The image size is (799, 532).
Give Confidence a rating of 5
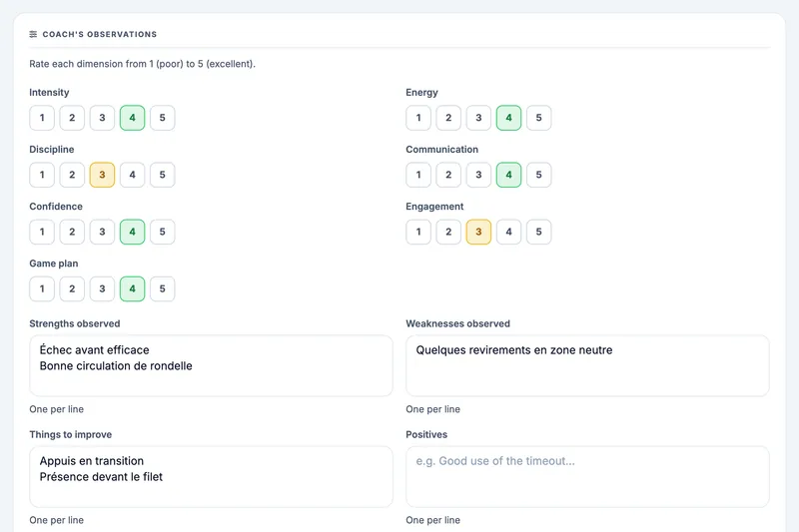tap(162, 232)
